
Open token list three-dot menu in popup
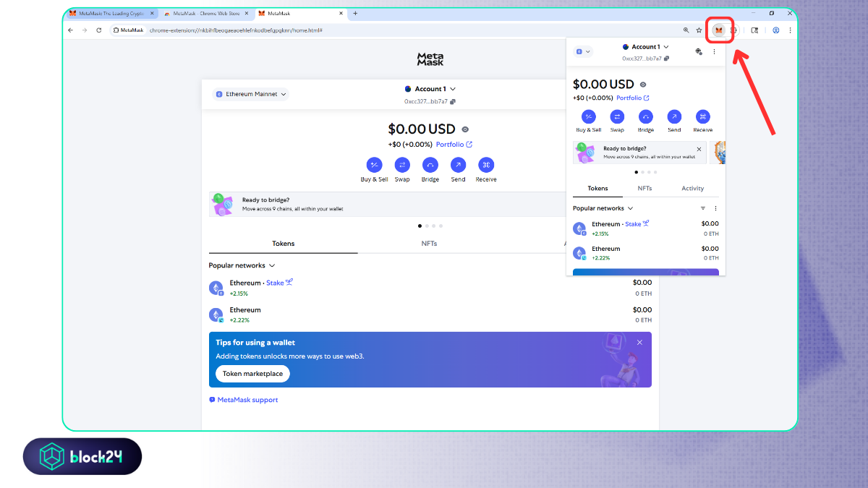point(716,208)
